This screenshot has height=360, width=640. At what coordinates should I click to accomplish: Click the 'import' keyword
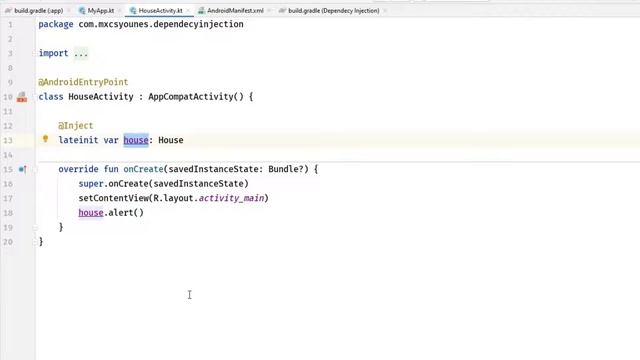pyautogui.click(x=53, y=53)
